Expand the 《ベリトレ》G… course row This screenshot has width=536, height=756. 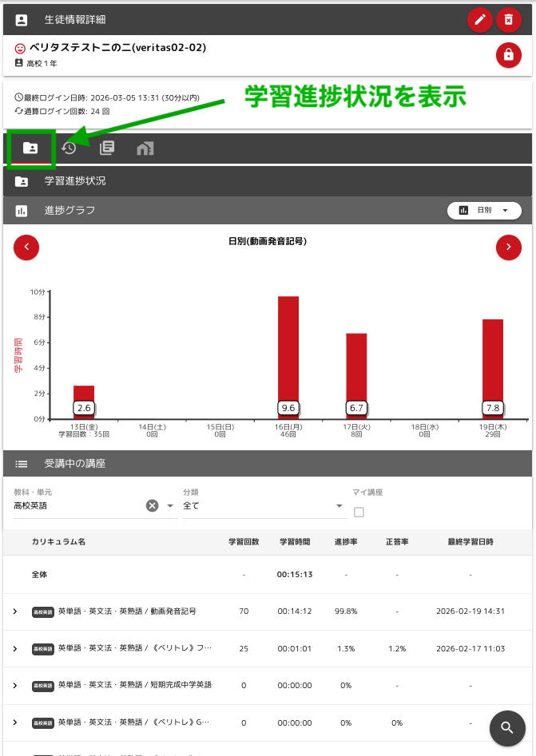[x=15, y=722]
